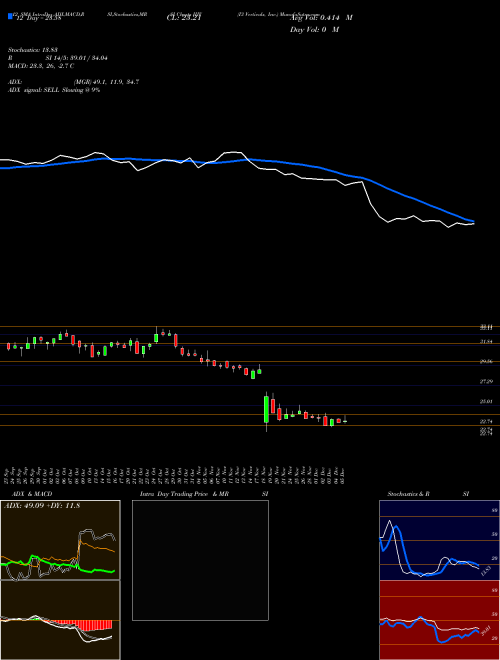Click the 29.56 price axis label

[486, 362]
